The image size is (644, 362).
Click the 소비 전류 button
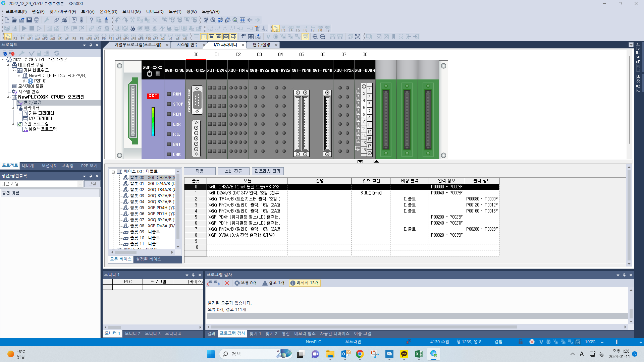tap(233, 171)
